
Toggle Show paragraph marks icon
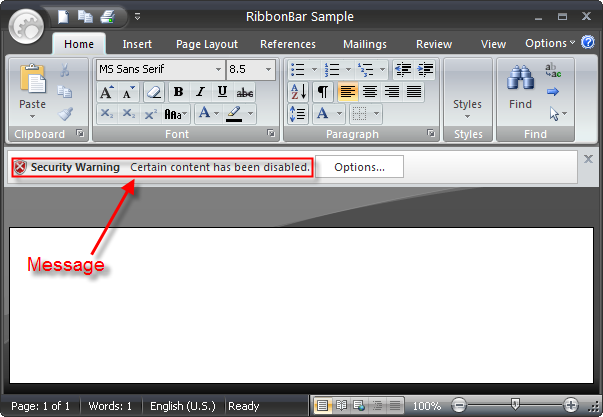coord(323,92)
